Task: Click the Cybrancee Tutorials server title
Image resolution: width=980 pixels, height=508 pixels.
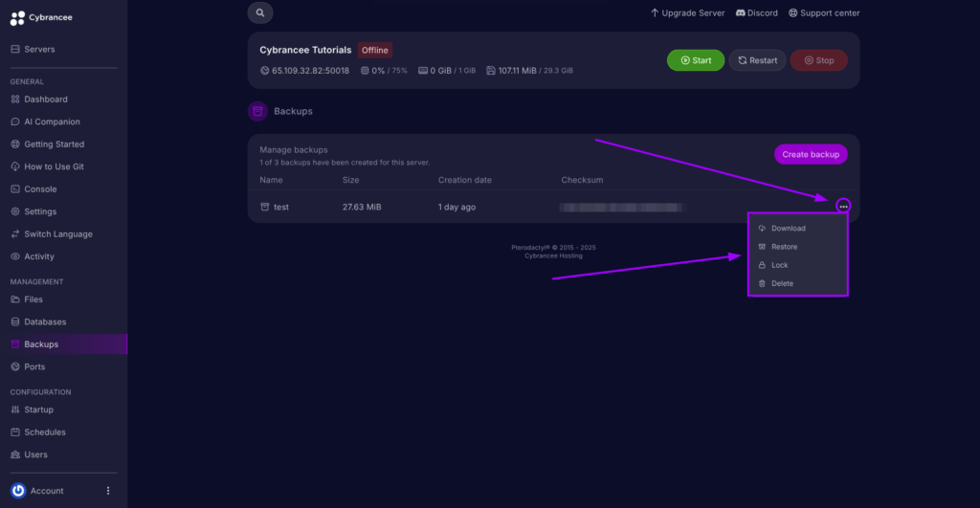Action: (305, 50)
